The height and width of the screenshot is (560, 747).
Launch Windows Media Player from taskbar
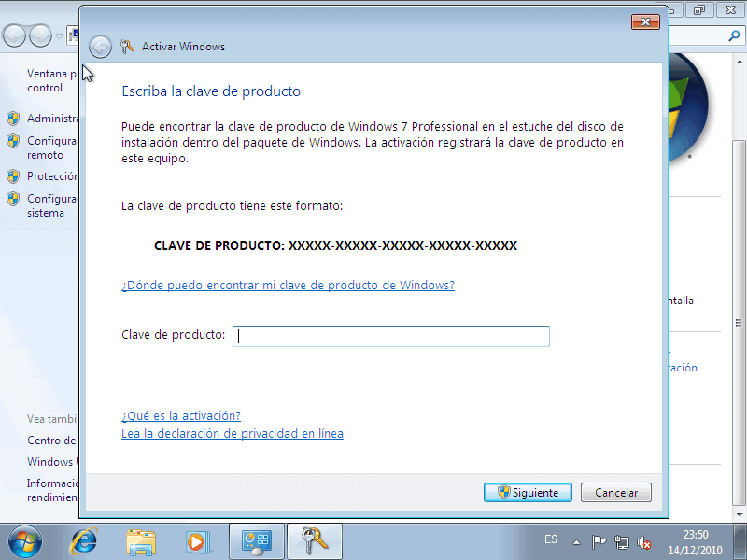click(196, 541)
